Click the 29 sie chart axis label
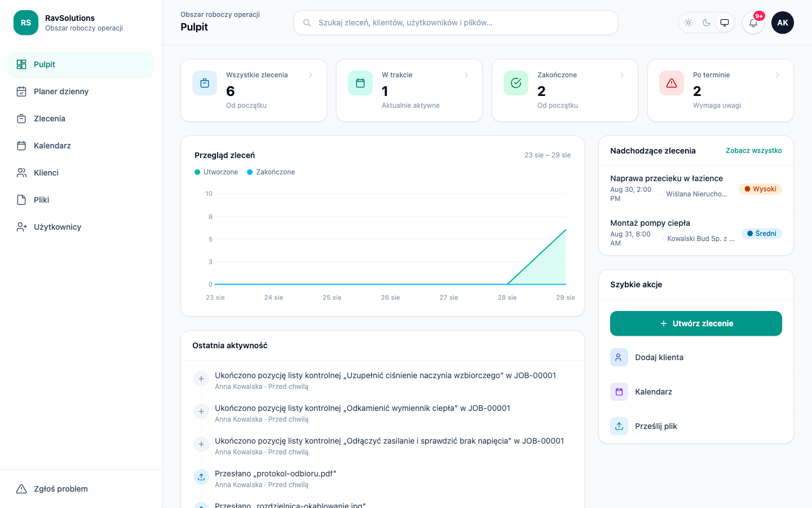 566,297
